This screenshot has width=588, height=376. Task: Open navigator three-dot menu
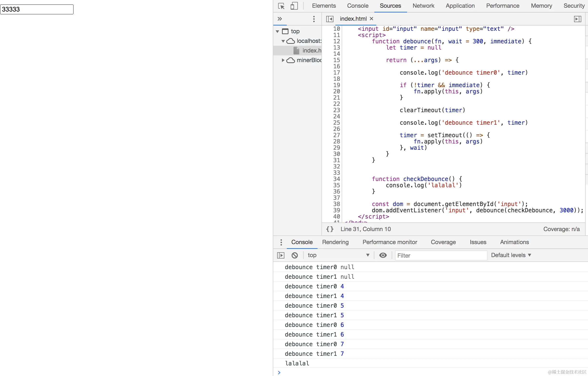tap(314, 19)
